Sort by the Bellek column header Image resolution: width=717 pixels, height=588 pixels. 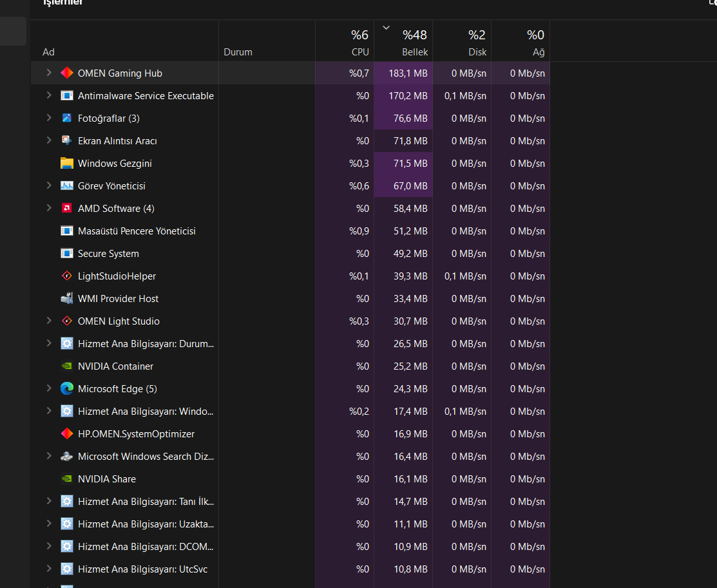click(403, 41)
